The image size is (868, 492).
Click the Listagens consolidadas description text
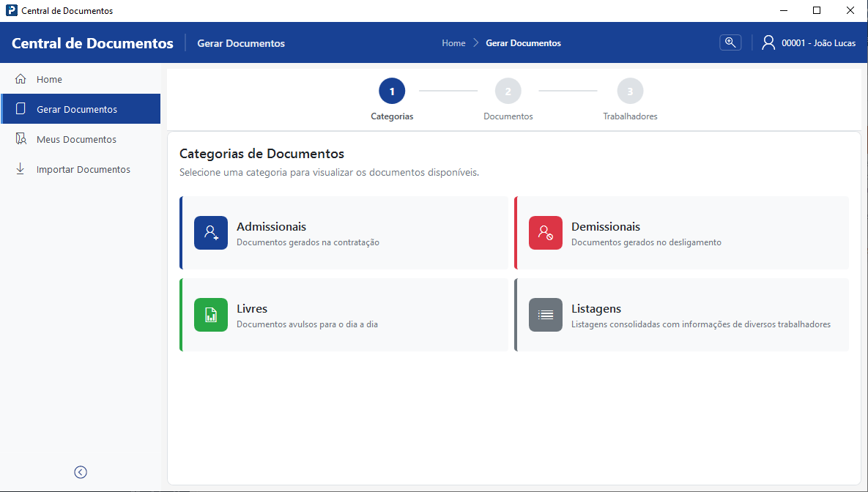point(701,324)
